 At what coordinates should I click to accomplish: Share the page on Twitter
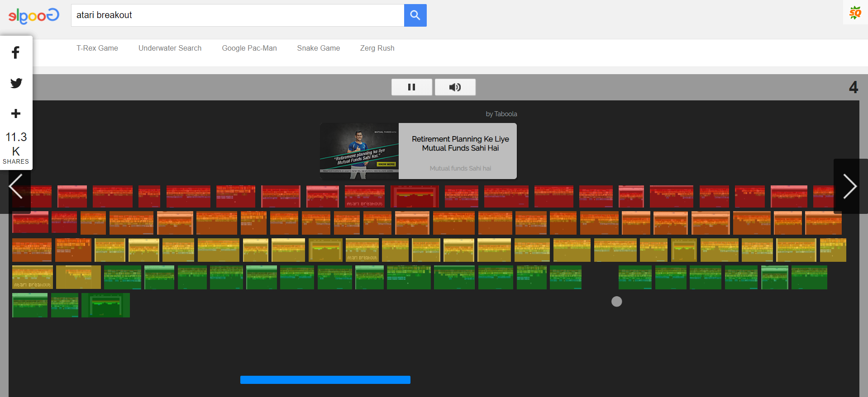click(x=16, y=83)
